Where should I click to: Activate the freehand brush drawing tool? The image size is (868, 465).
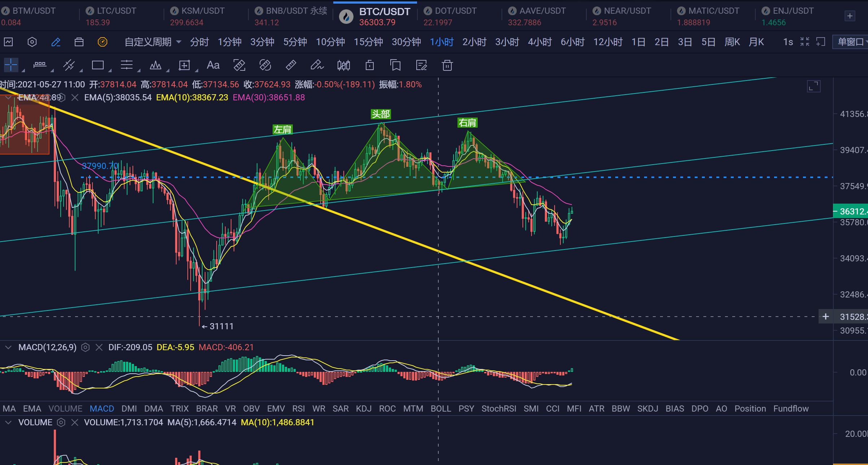pos(317,65)
